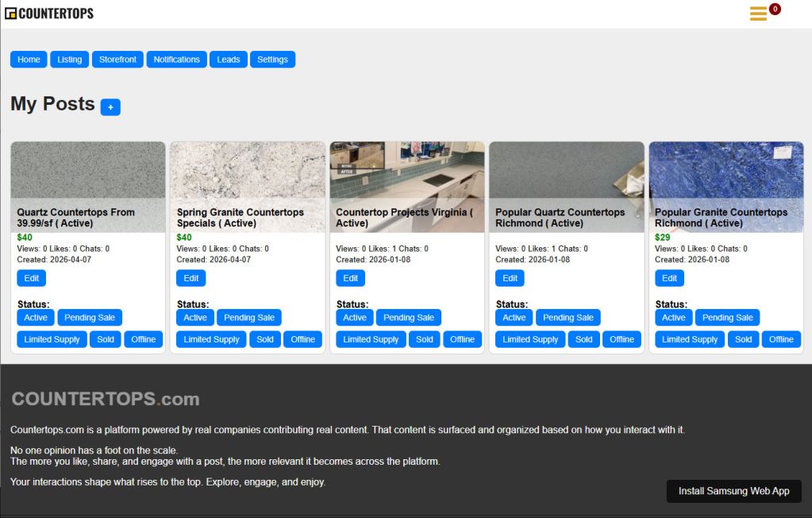
Task: Toggle Pending Sale on Popular Quartz Countertops Richmond
Action: pyautogui.click(x=568, y=317)
